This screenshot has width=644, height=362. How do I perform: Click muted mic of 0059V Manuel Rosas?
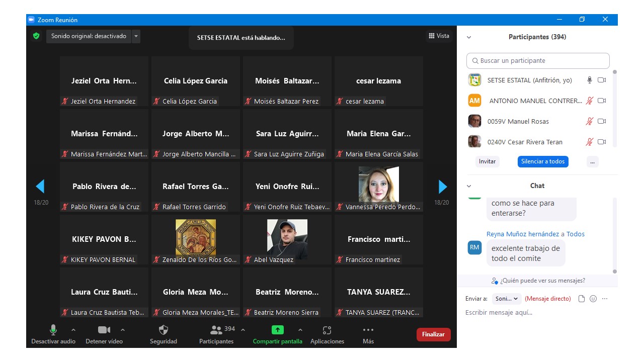click(590, 121)
